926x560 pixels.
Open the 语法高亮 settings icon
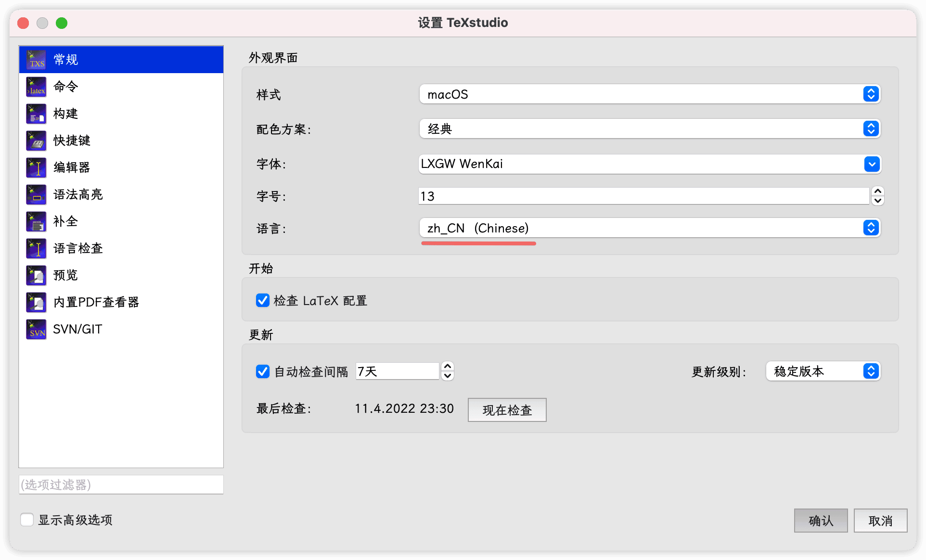pos(36,194)
